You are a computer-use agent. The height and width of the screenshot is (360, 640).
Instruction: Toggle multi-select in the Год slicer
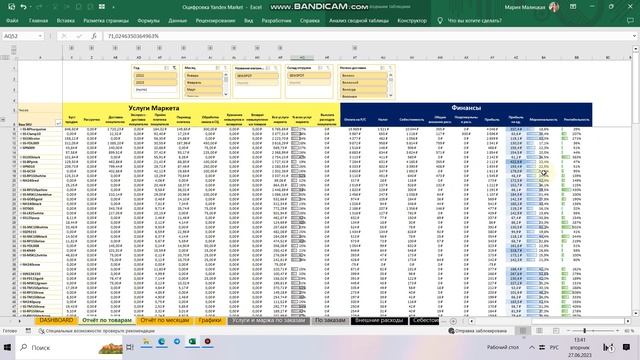(166, 68)
